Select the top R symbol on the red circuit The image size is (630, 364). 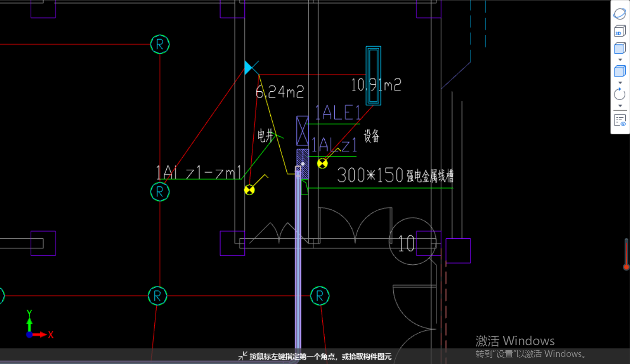point(160,44)
